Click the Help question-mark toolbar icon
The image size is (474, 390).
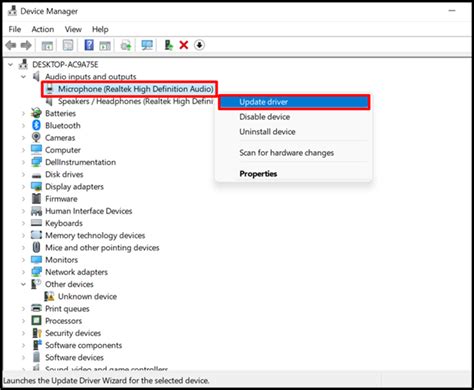[89, 45]
